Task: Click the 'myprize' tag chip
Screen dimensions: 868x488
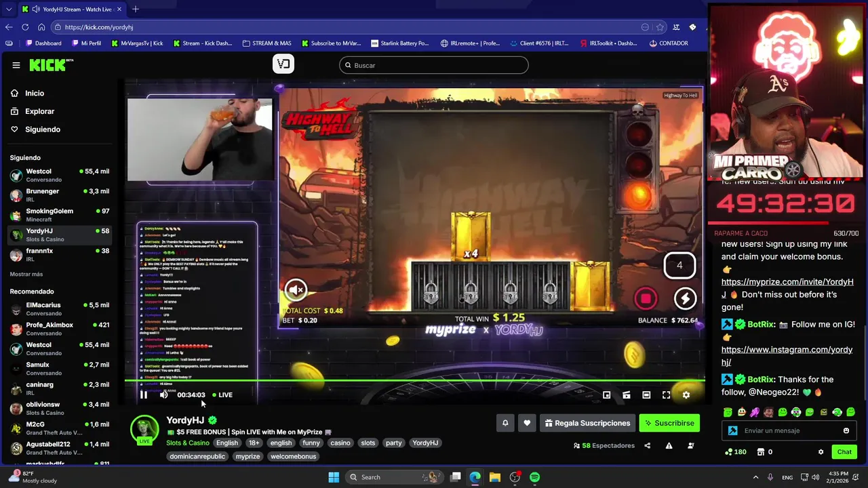Action: (x=248, y=456)
